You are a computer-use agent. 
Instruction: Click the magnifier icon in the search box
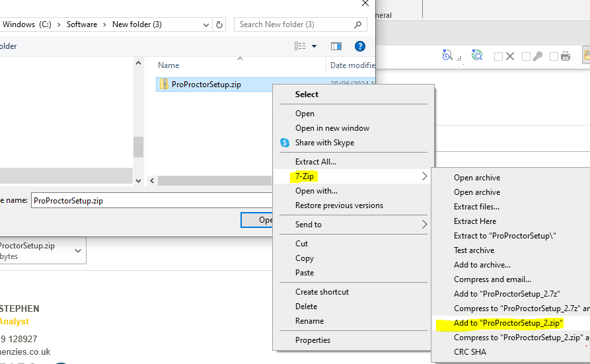pyautogui.click(x=358, y=24)
